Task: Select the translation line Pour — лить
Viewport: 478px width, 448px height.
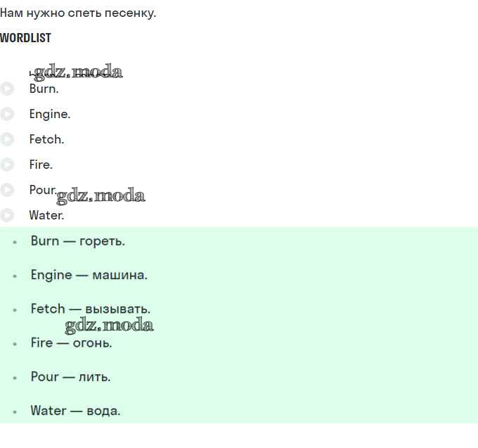Action: pos(70,377)
